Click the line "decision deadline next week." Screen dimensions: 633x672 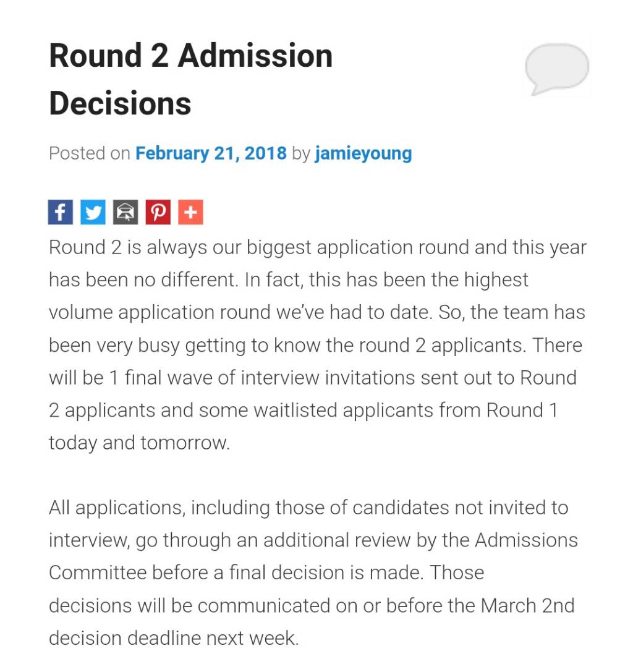(174, 637)
